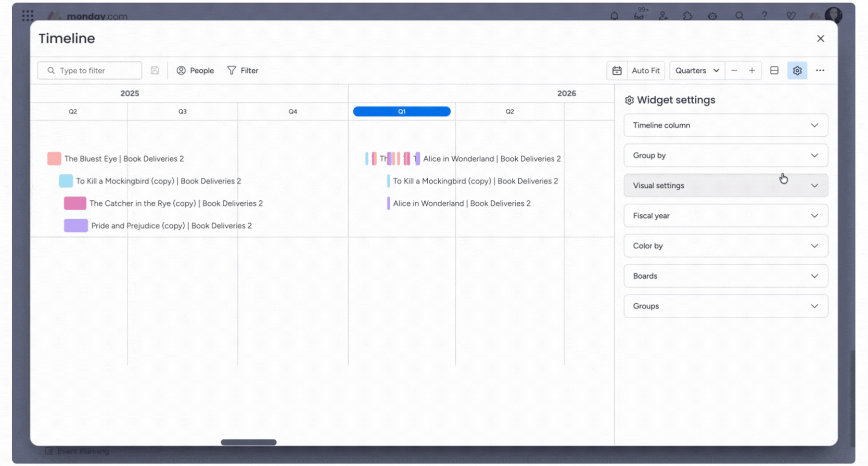Expand the Fiscal year section
Screen dimensions: 868x466
click(x=725, y=216)
